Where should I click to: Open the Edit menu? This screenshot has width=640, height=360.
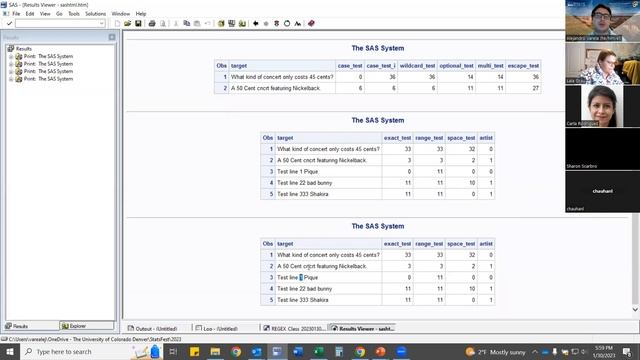(x=30, y=14)
